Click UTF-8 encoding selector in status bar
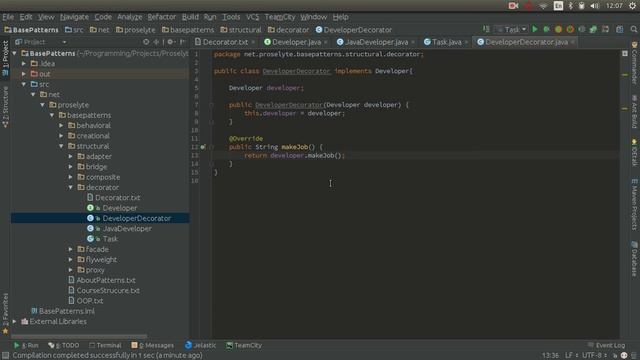The width and height of the screenshot is (640, 360). pyautogui.click(x=594, y=356)
